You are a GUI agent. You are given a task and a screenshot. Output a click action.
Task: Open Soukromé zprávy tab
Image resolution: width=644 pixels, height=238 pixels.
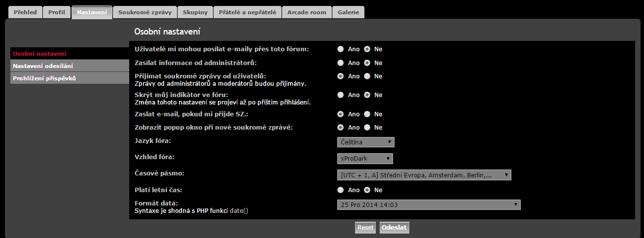pos(145,12)
